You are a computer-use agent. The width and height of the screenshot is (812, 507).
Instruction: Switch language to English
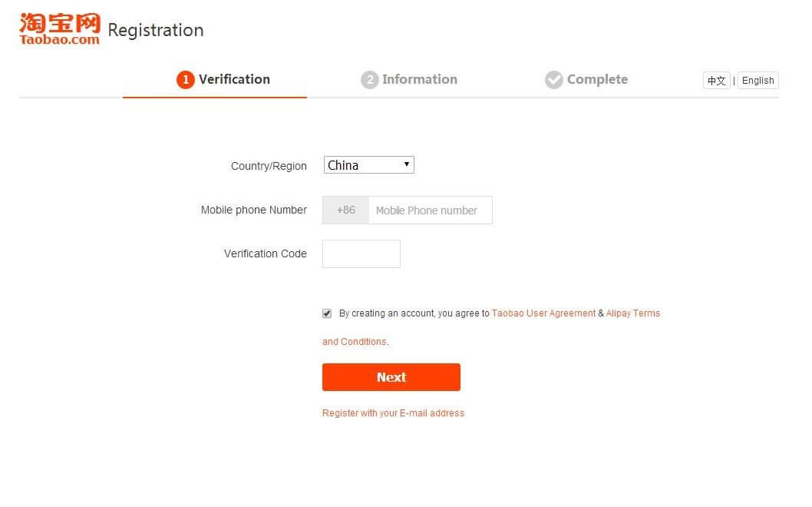coord(758,81)
